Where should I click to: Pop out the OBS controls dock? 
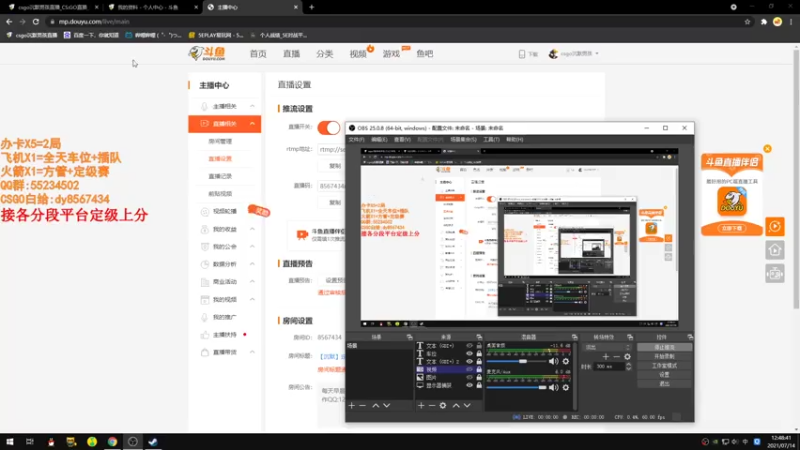point(690,337)
